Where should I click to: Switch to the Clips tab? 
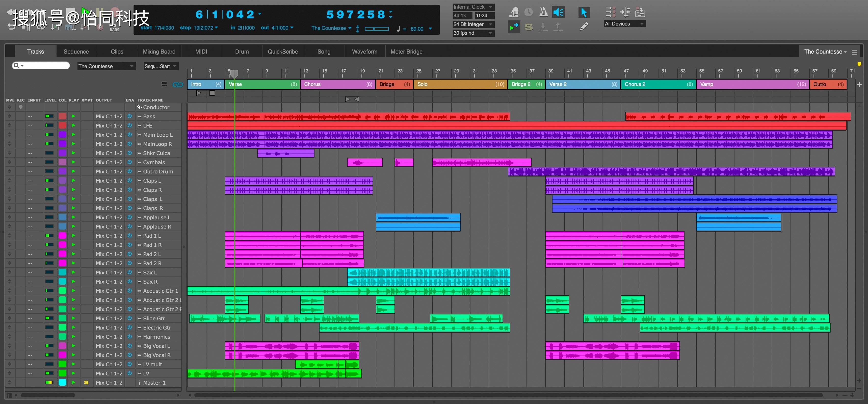pos(117,52)
